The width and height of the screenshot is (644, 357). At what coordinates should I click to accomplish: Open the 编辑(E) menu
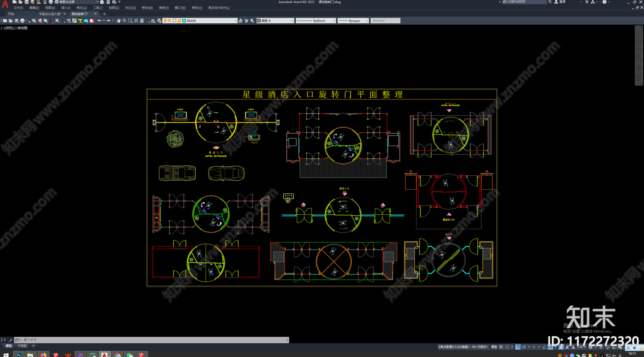34,8
